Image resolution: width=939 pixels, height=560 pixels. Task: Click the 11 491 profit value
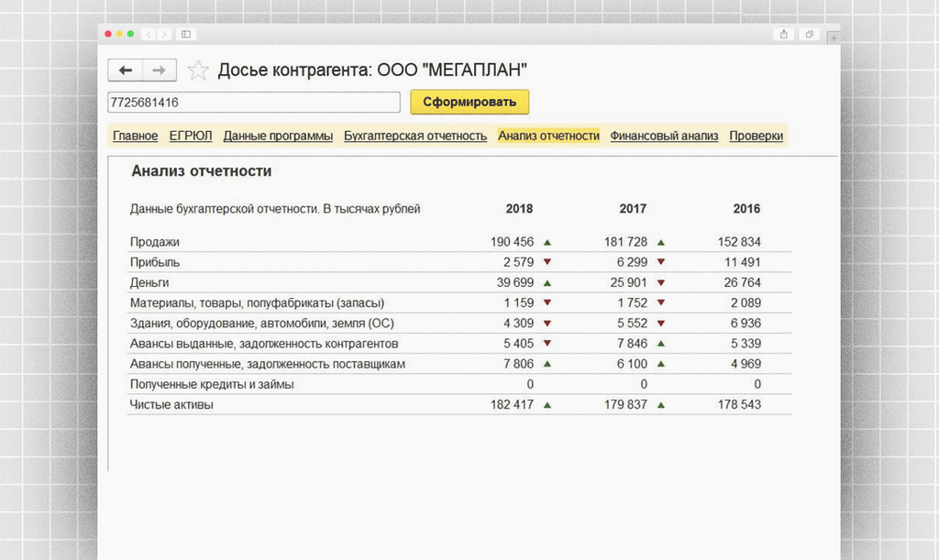pos(743,263)
